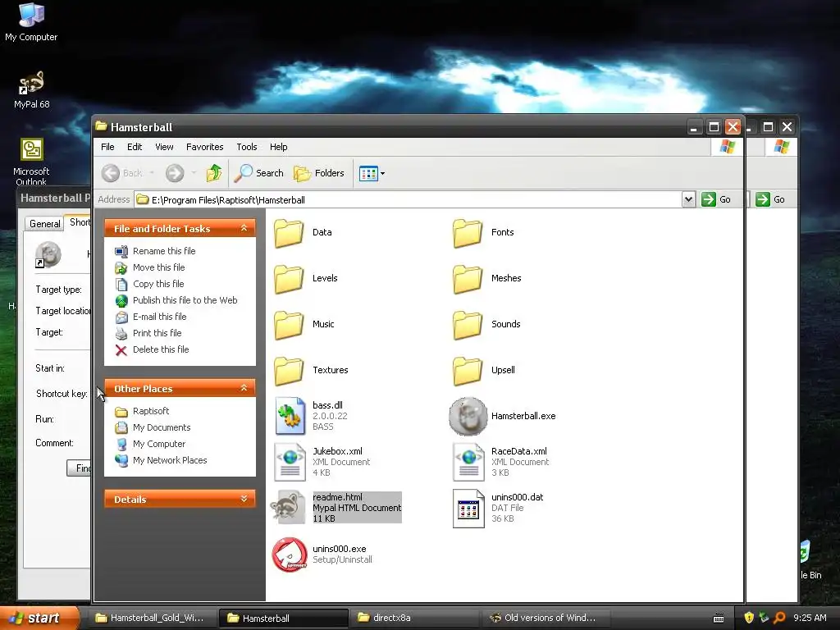The image size is (840, 630).
Task: Click Rename this file link
Action: 164,251
